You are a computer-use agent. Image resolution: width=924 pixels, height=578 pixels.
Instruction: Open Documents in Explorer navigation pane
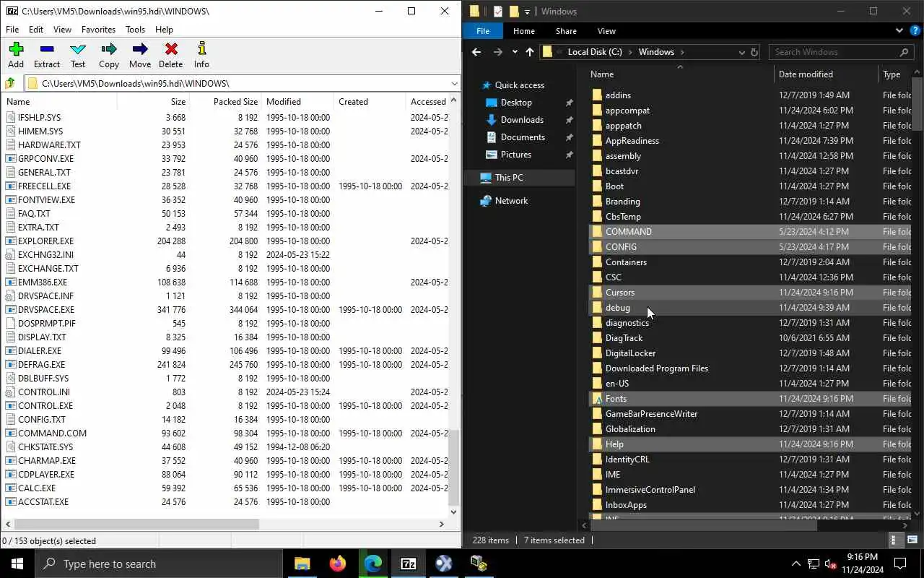point(523,137)
